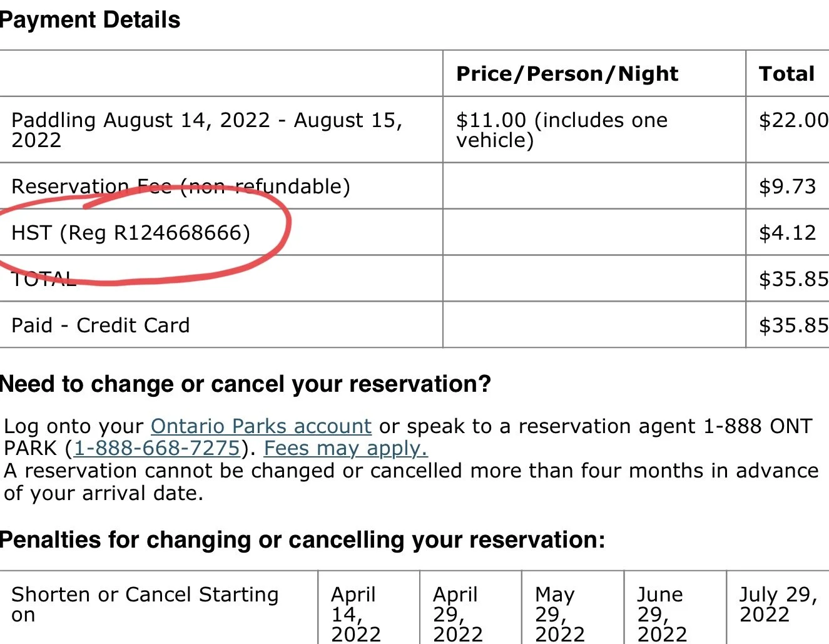
Task: Select the HST (Reg R124668666) label
Action: coord(131,233)
